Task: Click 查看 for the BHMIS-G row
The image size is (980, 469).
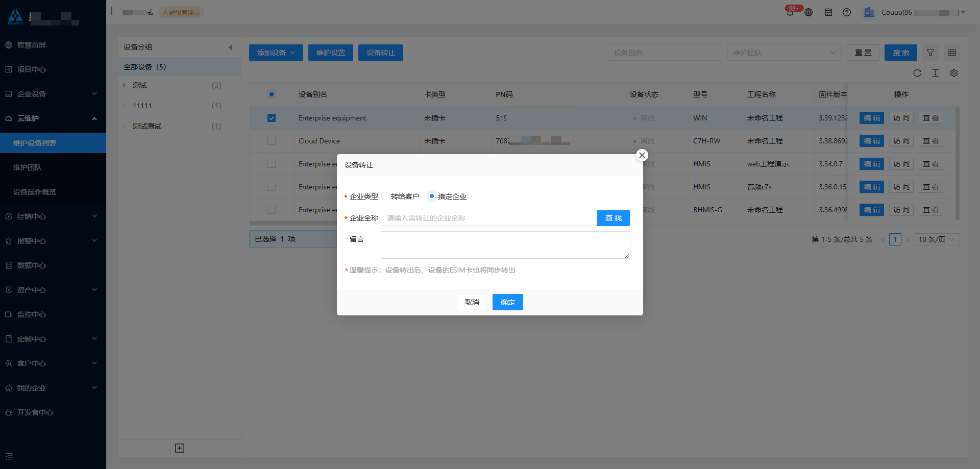Action: click(x=931, y=210)
